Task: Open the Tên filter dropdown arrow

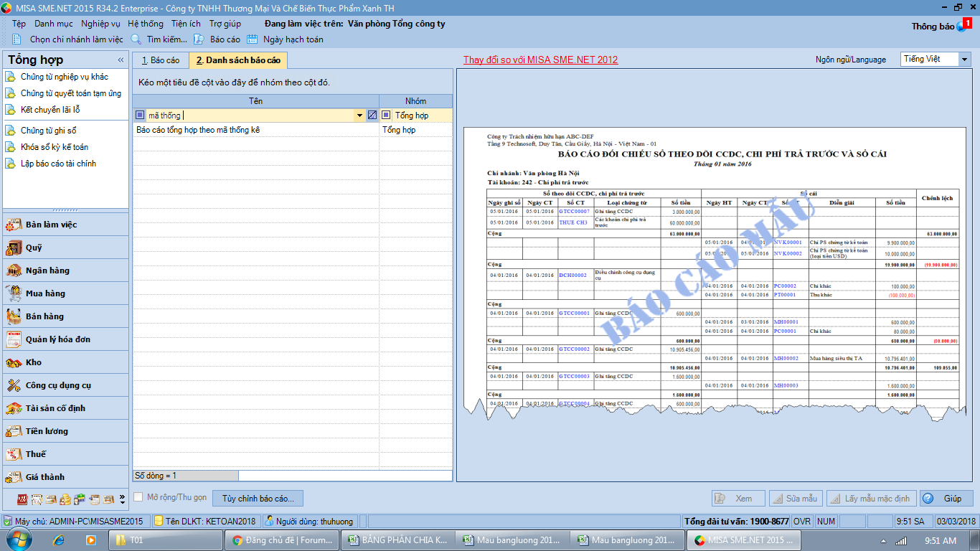Action: 359,115
